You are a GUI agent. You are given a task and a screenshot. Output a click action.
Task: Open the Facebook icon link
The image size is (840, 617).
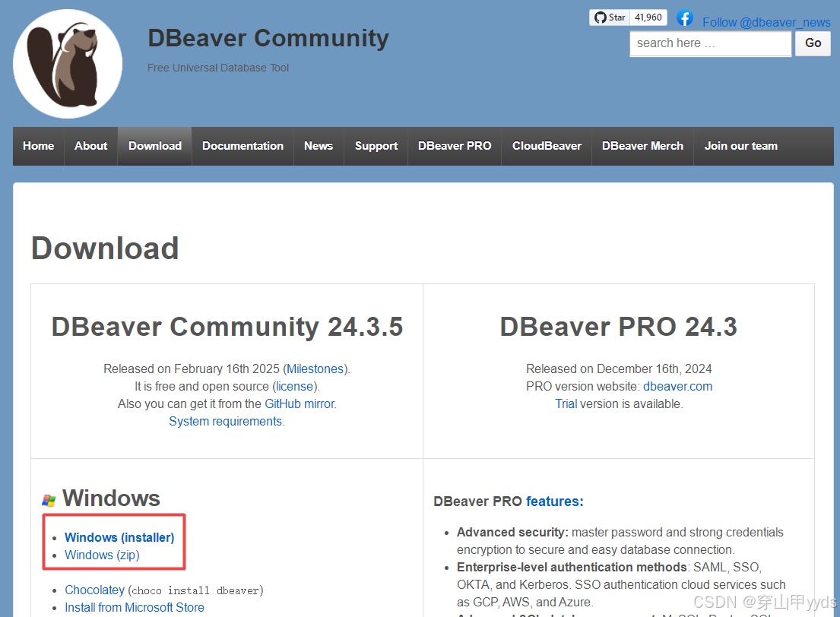pyautogui.click(x=685, y=18)
